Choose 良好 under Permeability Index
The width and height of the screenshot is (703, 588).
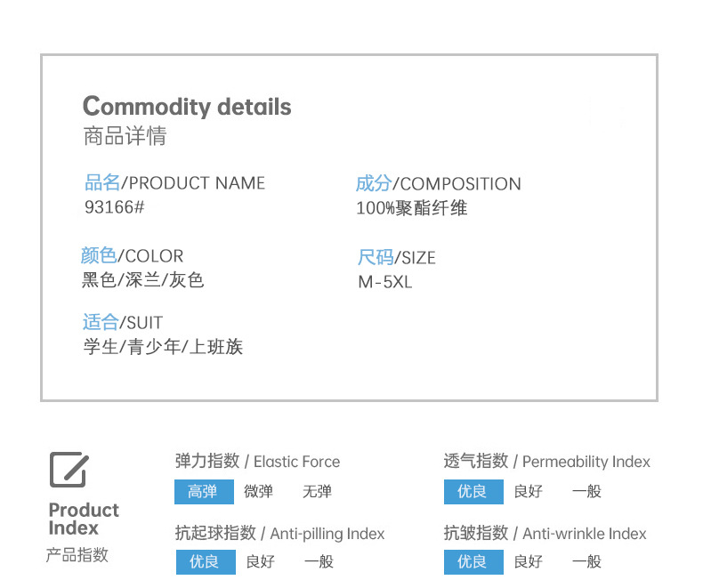[x=528, y=491]
